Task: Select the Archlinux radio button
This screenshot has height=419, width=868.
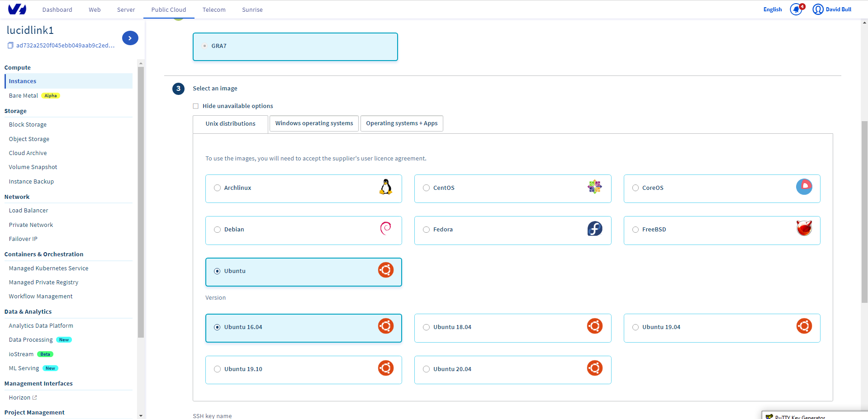Action: click(217, 188)
